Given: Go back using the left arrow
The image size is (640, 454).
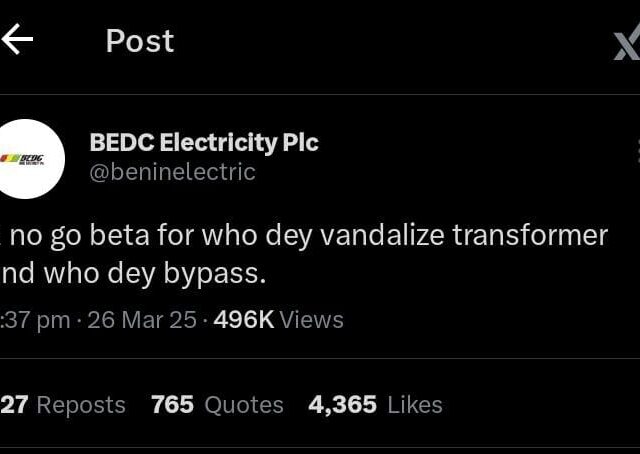Looking at the screenshot, I should pos(17,39).
